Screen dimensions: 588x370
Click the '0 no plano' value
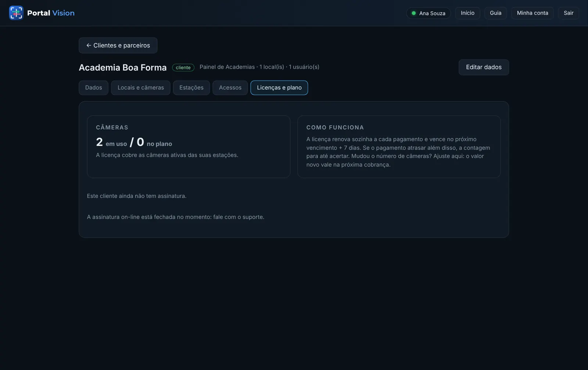pyautogui.click(x=154, y=142)
